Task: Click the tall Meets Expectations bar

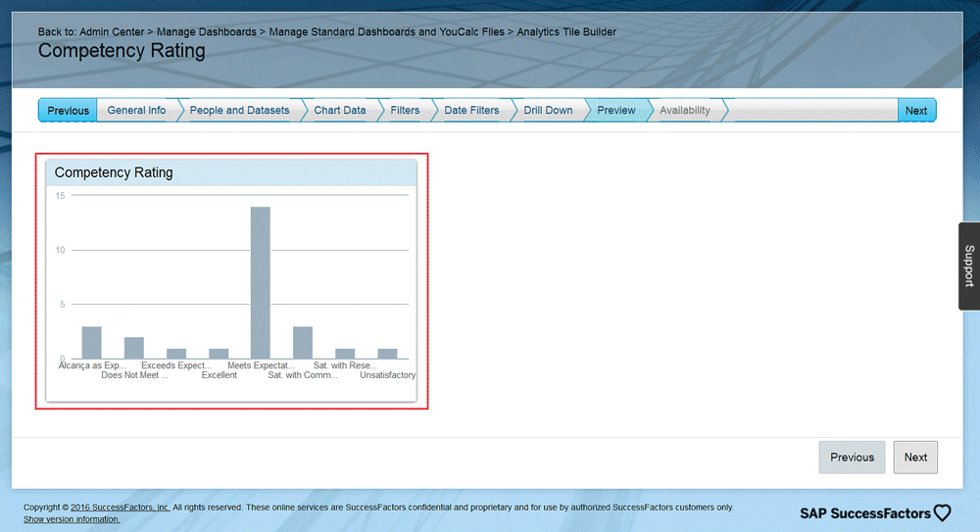Action: (x=261, y=282)
